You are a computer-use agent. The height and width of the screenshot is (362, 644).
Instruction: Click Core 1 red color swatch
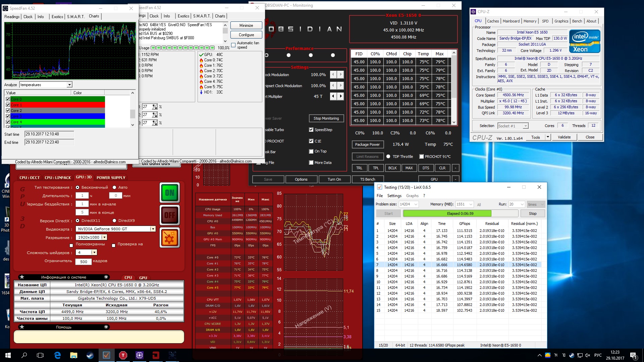[58, 105]
